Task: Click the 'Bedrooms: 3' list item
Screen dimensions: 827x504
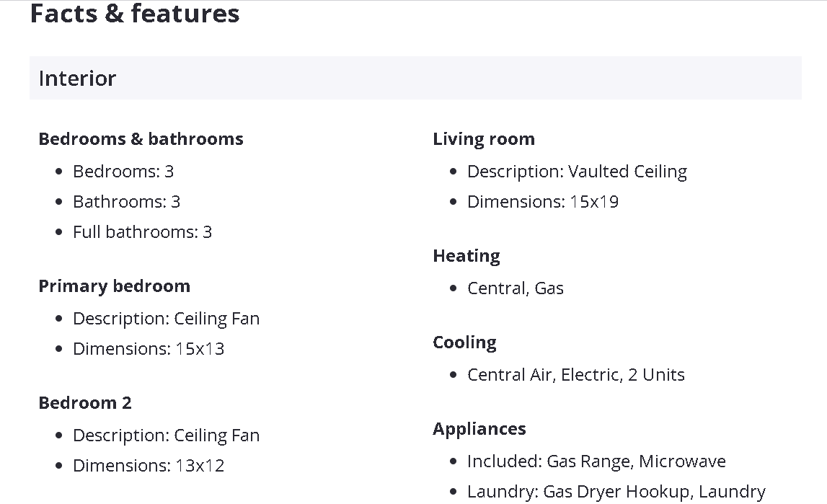Action: click(123, 172)
